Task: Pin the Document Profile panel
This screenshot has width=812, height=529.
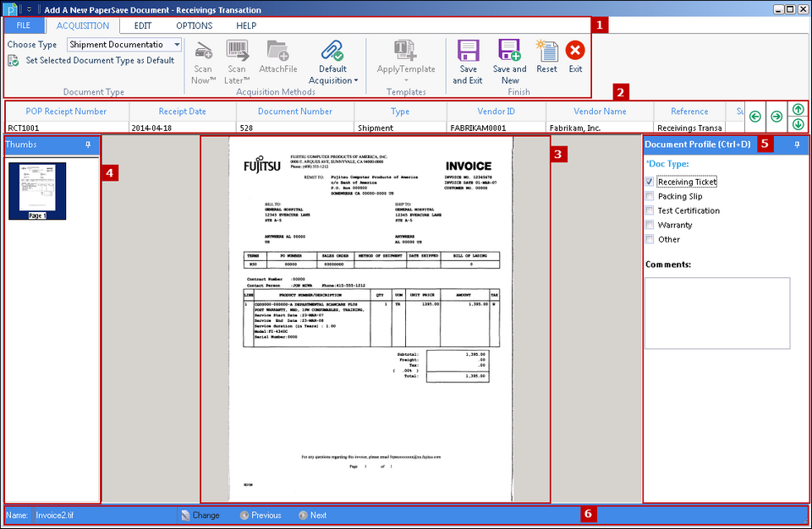Action: (x=797, y=145)
